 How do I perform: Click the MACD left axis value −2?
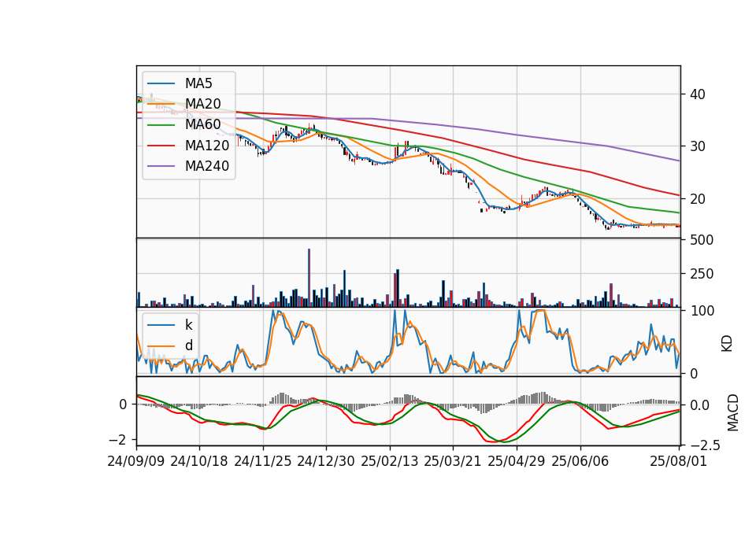[x=117, y=440]
